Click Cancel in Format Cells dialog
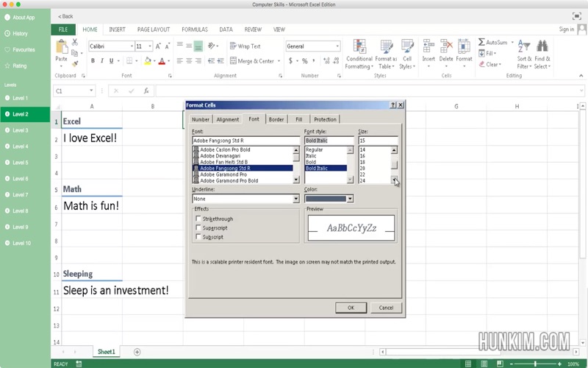The image size is (588, 368). tap(386, 308)
